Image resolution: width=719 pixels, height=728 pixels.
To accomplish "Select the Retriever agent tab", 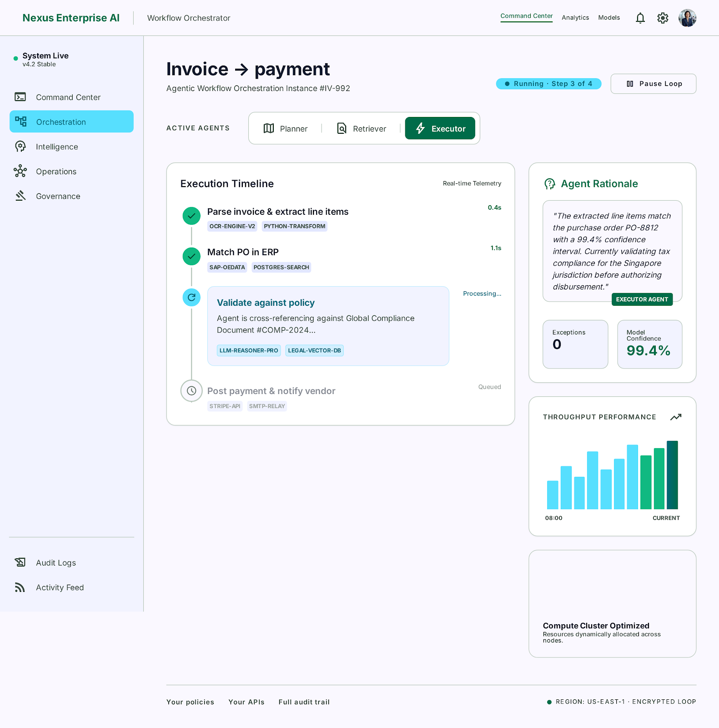I will point(362,128).
